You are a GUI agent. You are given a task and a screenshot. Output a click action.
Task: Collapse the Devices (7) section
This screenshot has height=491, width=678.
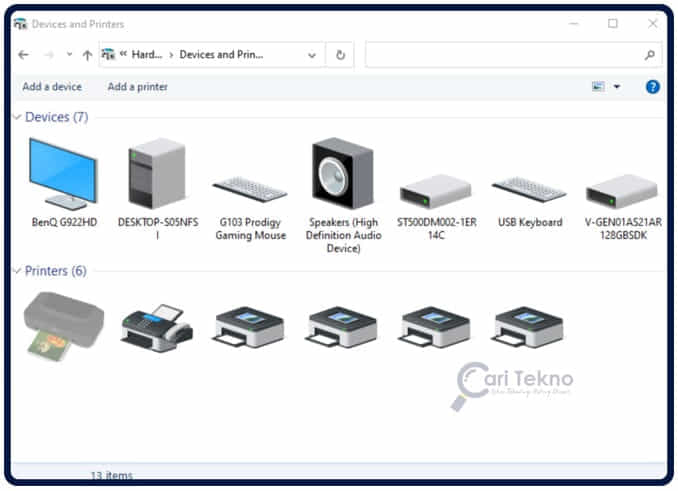pyautogui.click(x=17, y=118)
